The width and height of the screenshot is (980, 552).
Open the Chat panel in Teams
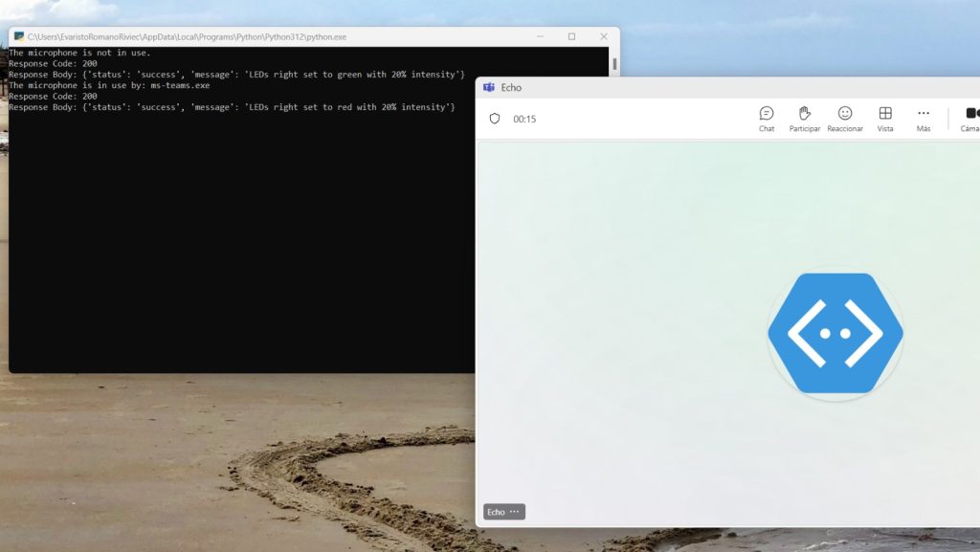click(x=767, y=119)
